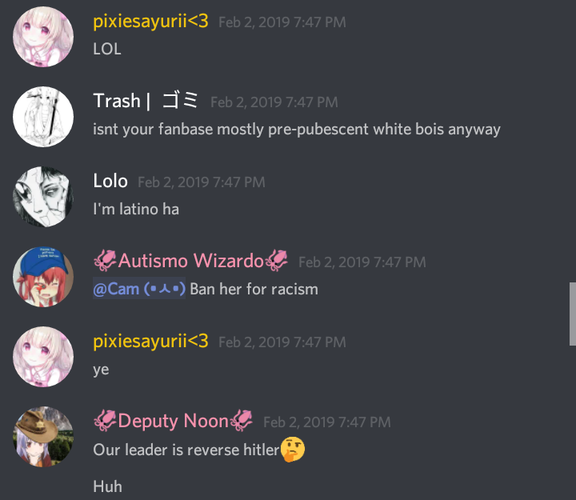Click the Autismo Wizardo username text
This screenshot has height=500, width=576.
click(191, 260)
